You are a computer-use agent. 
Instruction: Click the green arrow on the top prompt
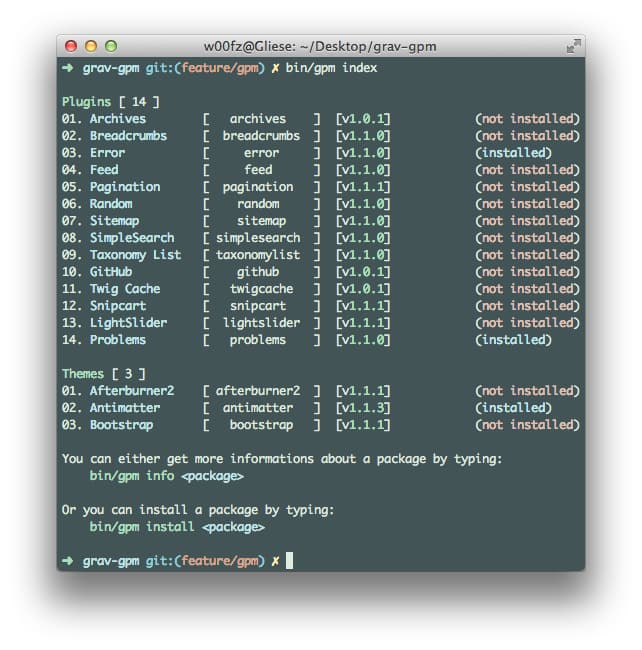pos(67,68)
